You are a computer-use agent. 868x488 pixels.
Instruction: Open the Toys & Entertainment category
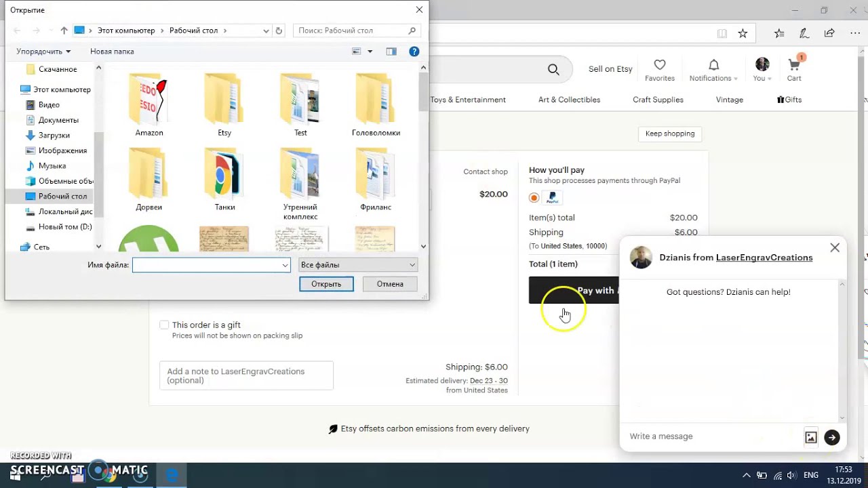[x=468, y=100]
